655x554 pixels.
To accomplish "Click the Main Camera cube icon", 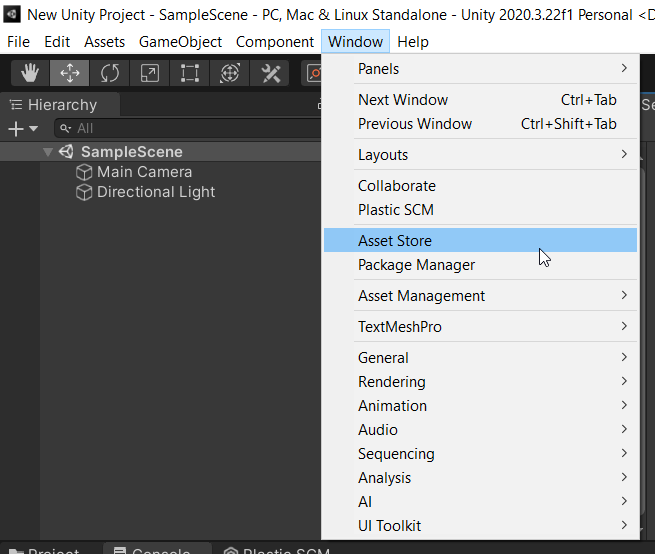I will pyautogui.click(x=84, y=172).
